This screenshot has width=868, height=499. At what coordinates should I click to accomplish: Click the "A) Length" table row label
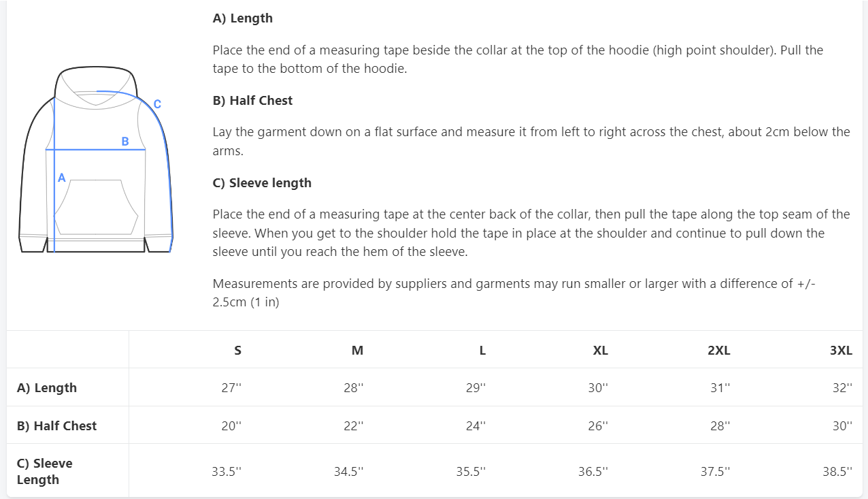(47, 388)
